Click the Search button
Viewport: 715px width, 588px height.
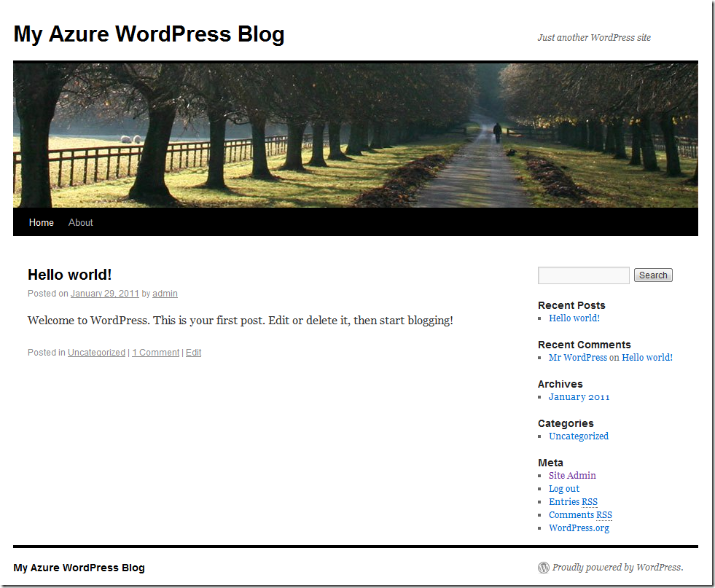(653, 275)
